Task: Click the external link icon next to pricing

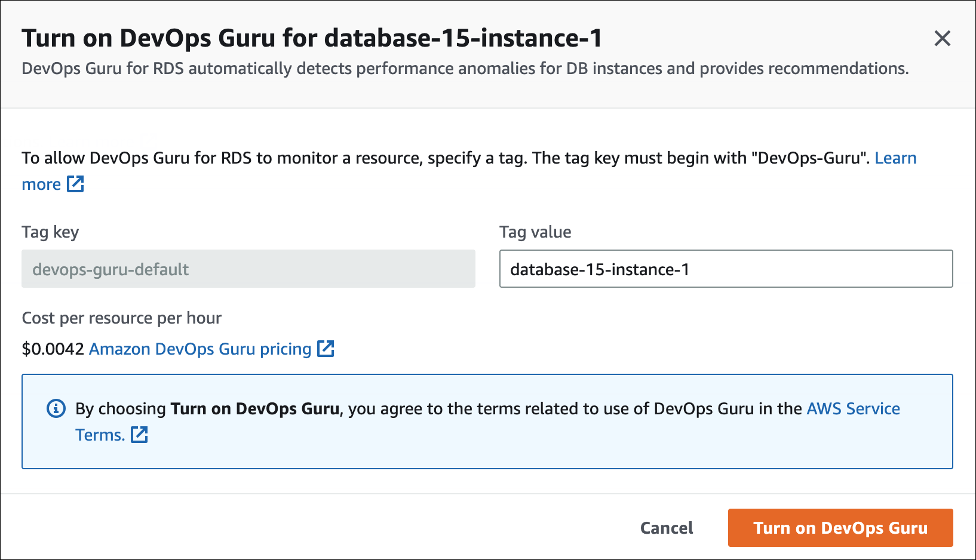Action: [x=326, y=349]
